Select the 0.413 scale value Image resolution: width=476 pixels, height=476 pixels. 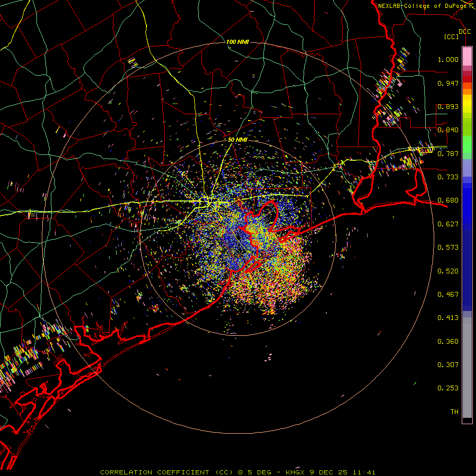[x=448, y=318]
